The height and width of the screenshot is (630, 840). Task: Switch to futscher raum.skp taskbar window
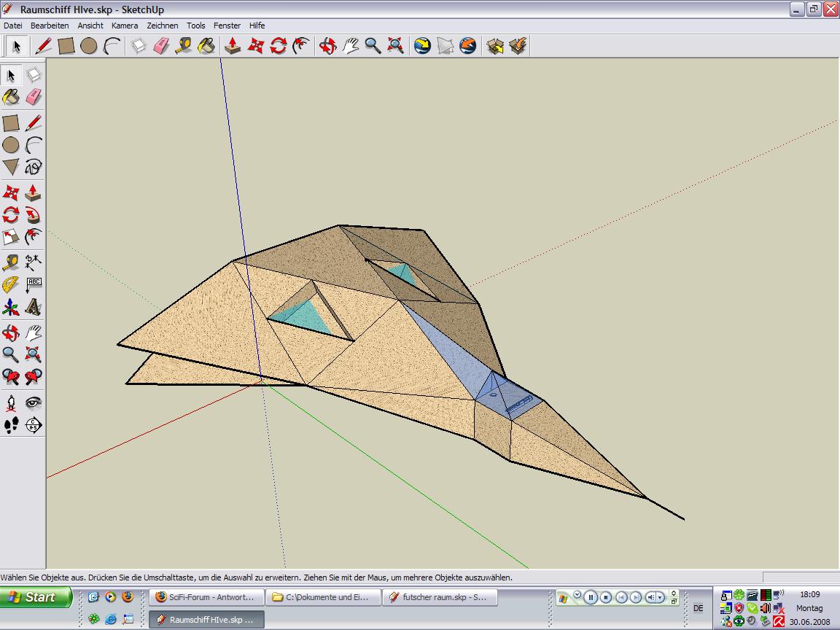click(440, 597)
